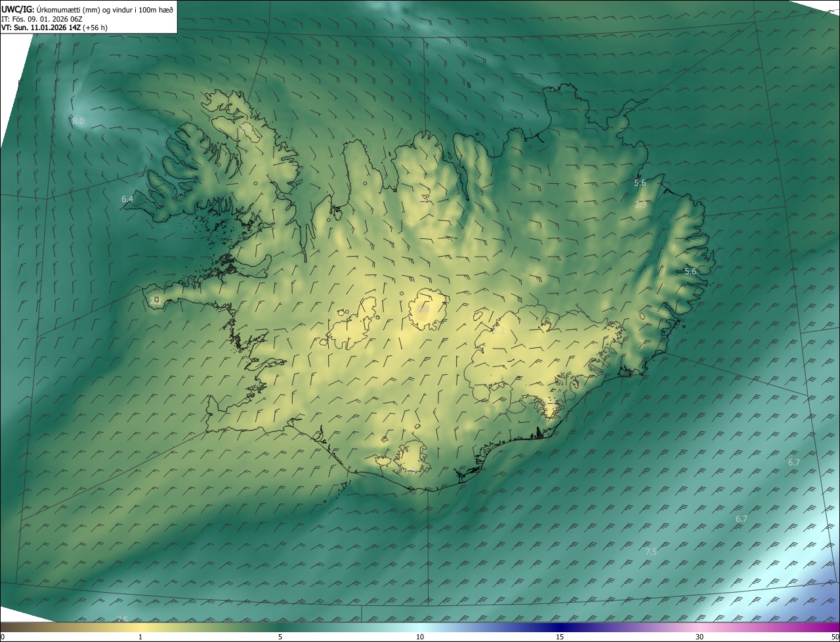Screen dimensions: 840x642
Task: Click the 1 tick label on the colour scale
Action: click(x=140, y=637)
